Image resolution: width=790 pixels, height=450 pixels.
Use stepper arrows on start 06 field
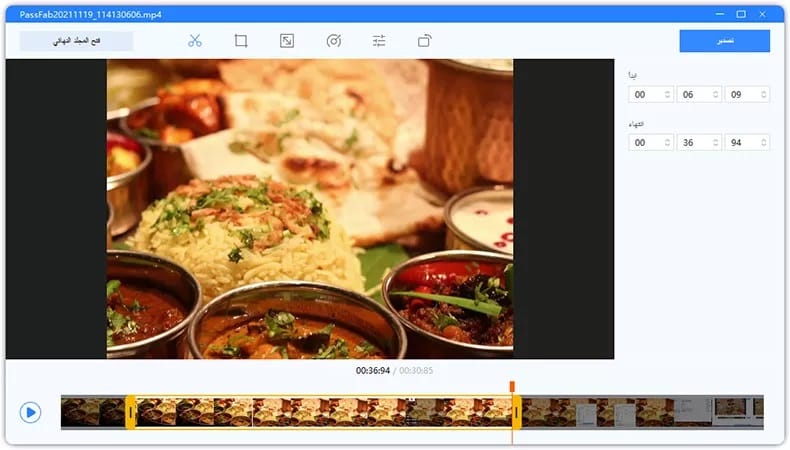715,94
